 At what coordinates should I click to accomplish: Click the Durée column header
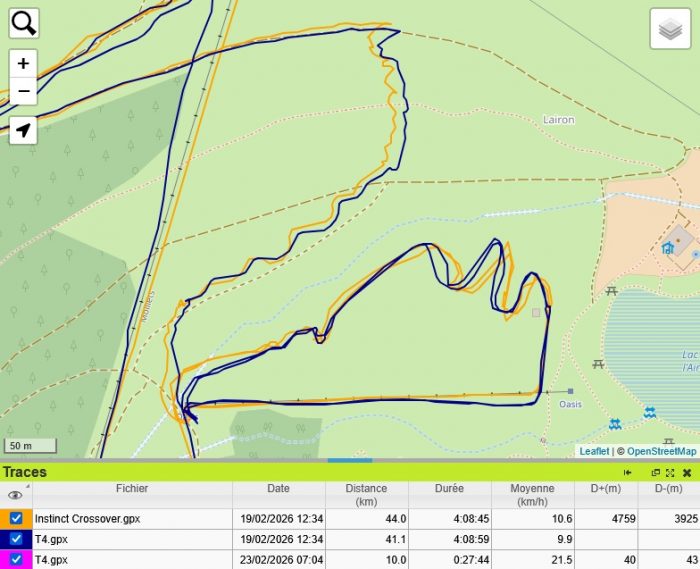(449, 489)
